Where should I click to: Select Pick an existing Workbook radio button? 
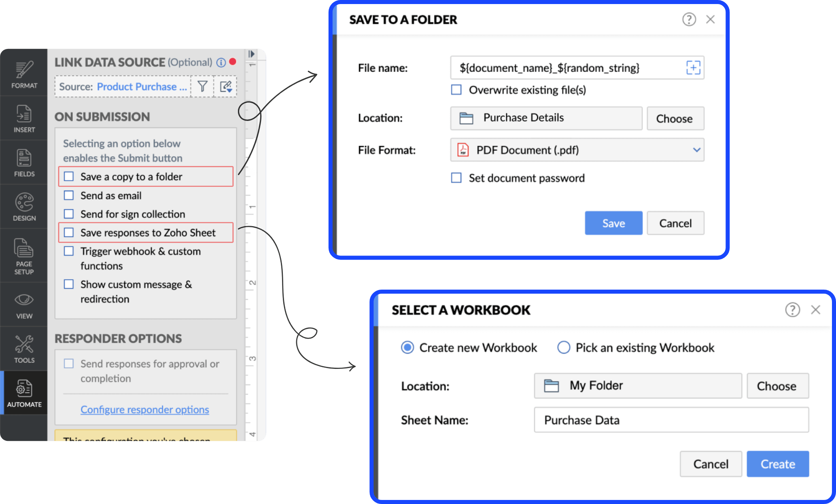(x=562, y=347)
